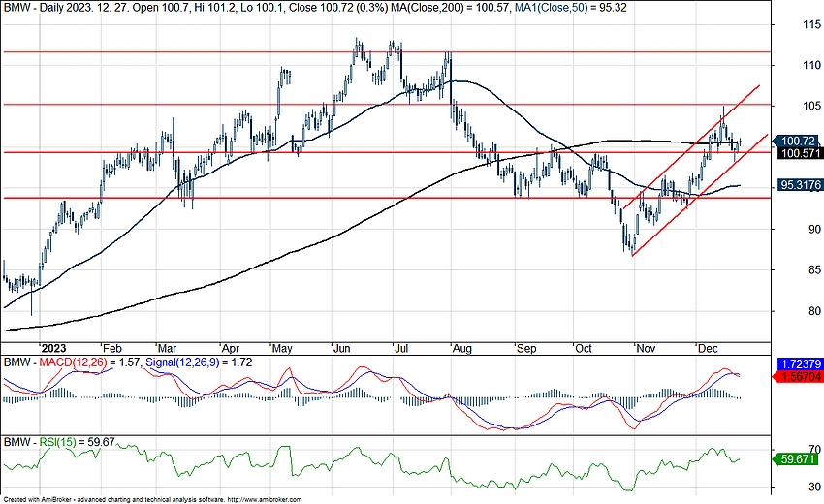Click the 85 price axis label
824x504 pixels.
pos(814,270)
